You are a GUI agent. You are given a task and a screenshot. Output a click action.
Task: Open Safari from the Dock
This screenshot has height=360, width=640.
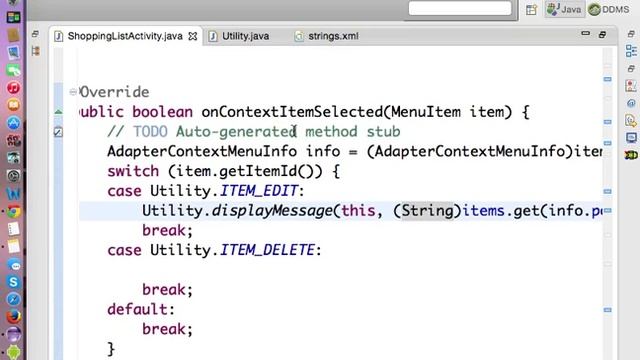click(13, 299)
